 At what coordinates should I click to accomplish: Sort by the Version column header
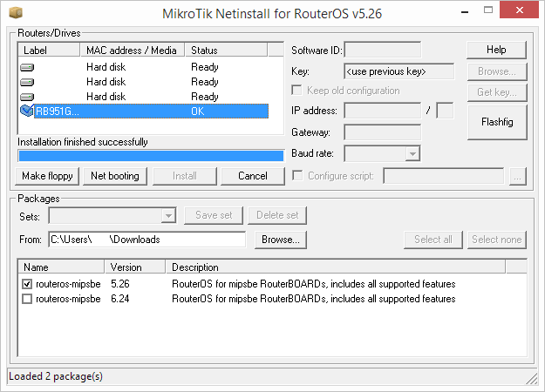click(x=135, y=267)
